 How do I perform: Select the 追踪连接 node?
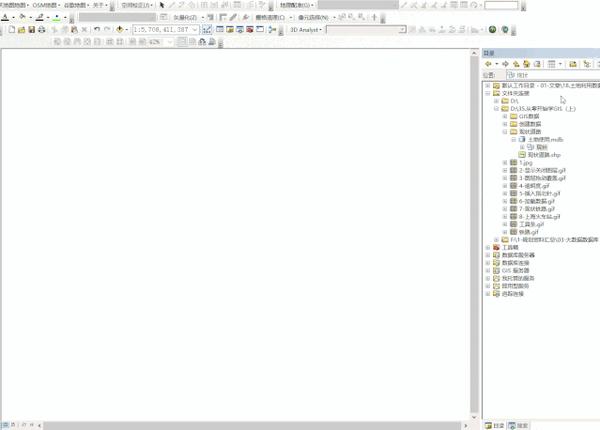click(x=512, y=294)
